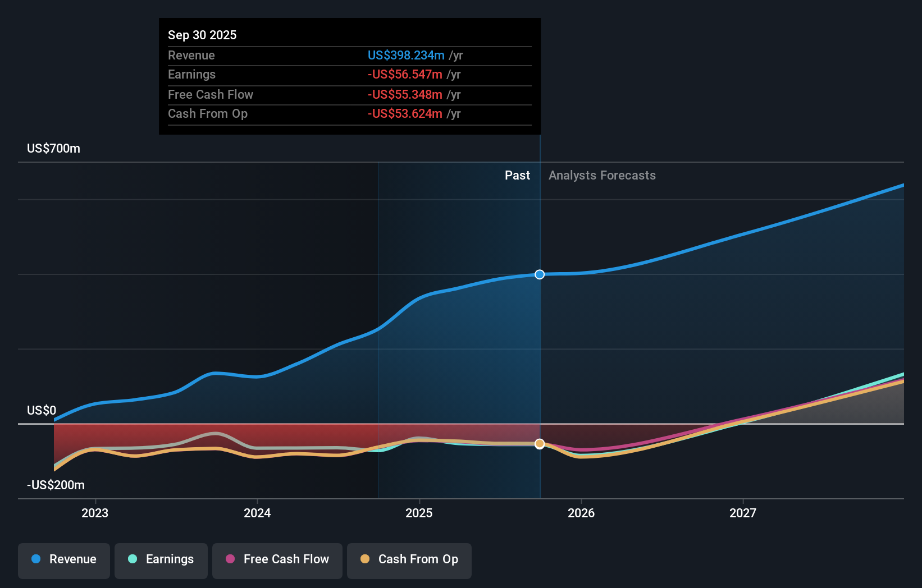This screenshot has height=588, width=922.
Task: Click the Cash From Op legend button
Action: point(409,560)
